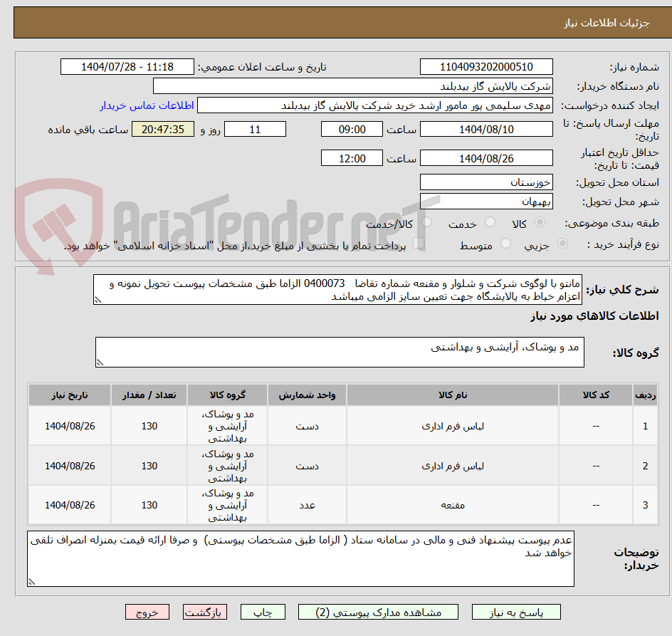Select the متوسط purchase process option

(x=505, y=243)
